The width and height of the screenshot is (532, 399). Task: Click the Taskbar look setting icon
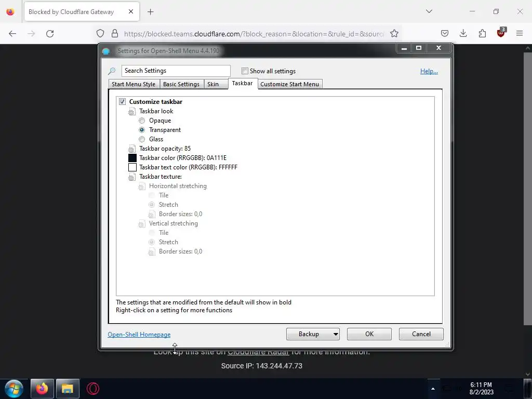(131, 112)
